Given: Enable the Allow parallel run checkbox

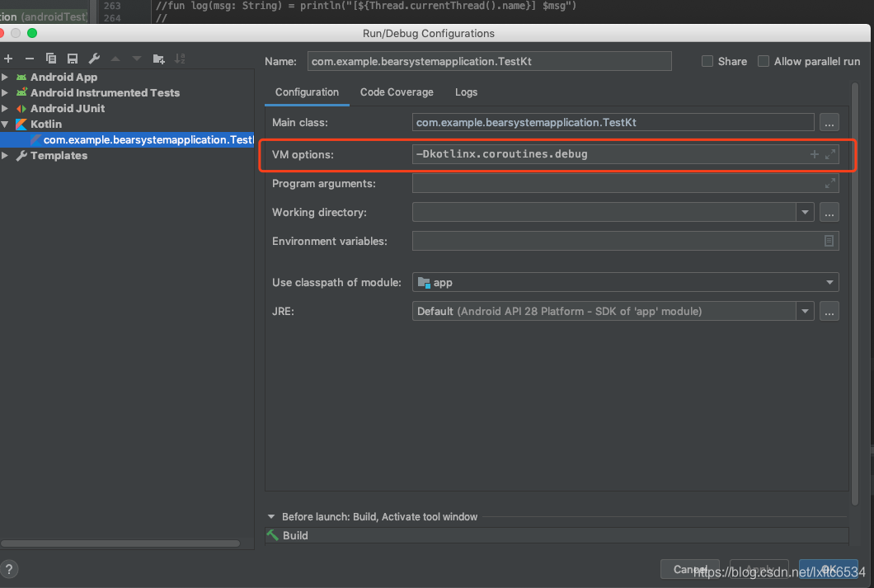Looking at the screenshot, I should (x=764, y=61).
